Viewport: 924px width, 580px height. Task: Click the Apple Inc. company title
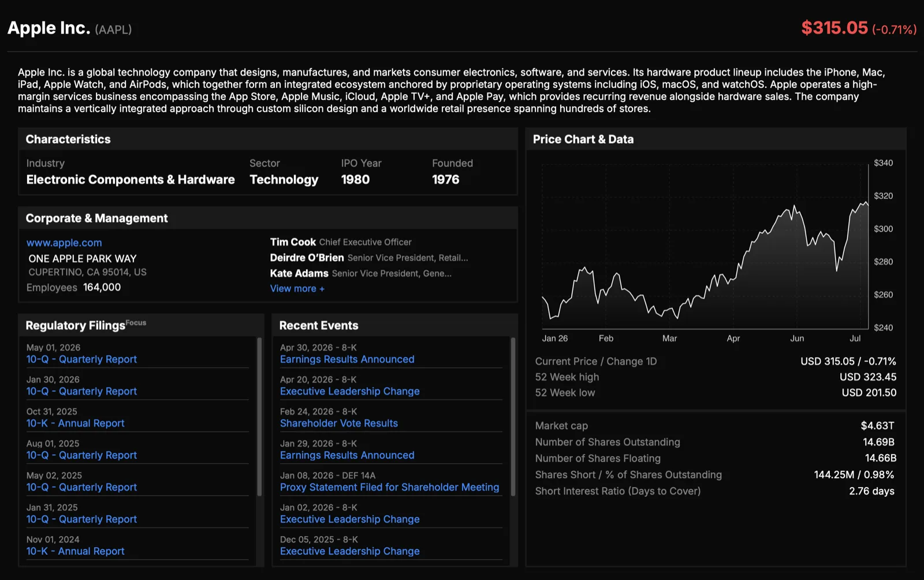(x=49, y=28)
